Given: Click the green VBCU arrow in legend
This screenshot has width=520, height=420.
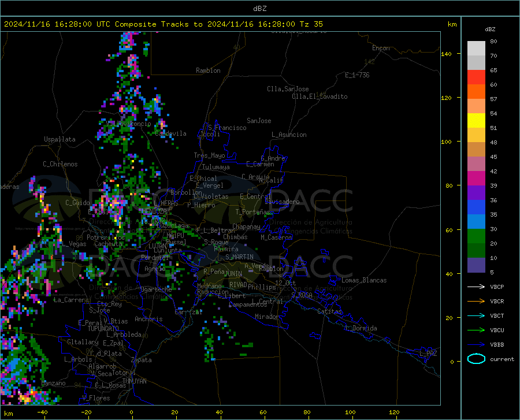Looking at the screenshot, I should 476,330.
